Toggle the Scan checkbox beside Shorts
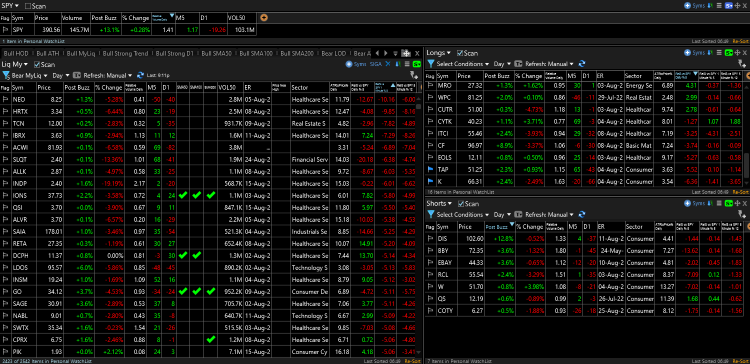The height and width of the screenshot is (364, 750). click(461, 204)
